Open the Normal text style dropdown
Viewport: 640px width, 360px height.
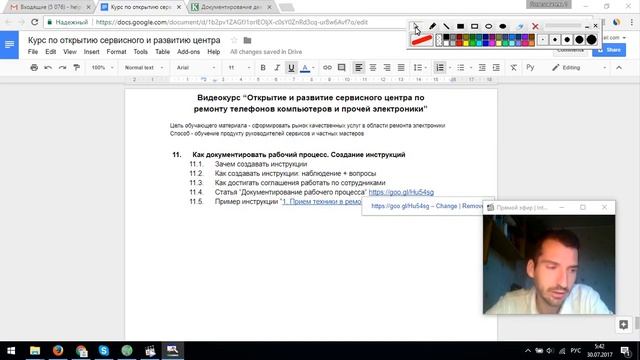[144, 67]
